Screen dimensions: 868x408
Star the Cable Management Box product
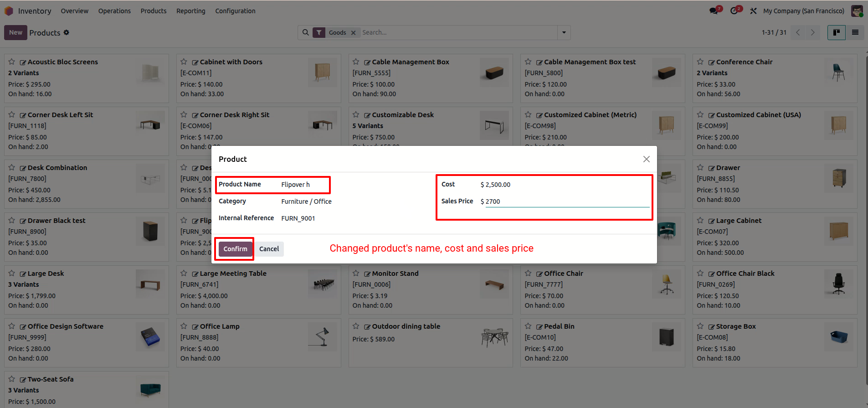tap(356, 62)
